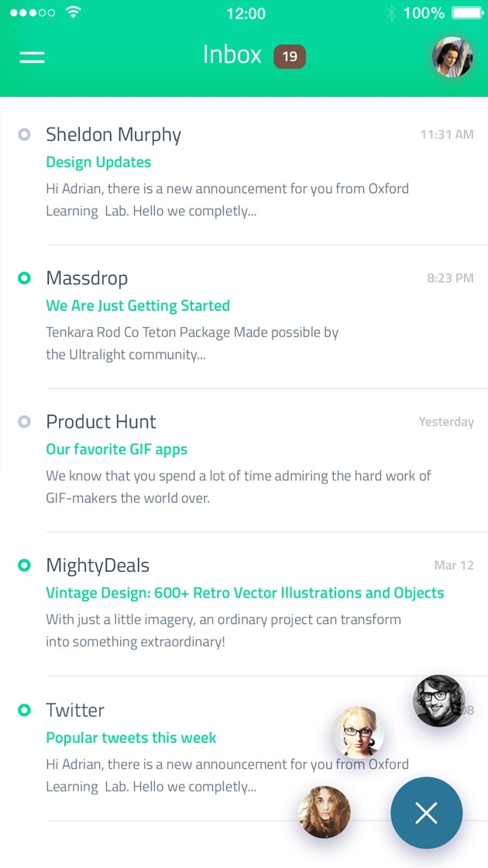The height and width of the screenshot is (868, 488).
Task: Open Vintage Design Retro Vector Illustrations email
Action: point(245,593)
